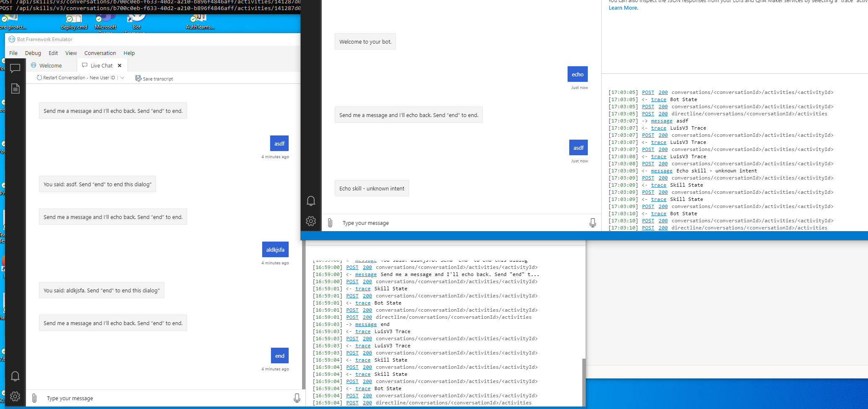
Task: Close the Live Chat tab
Action: (x=119, y=65)
